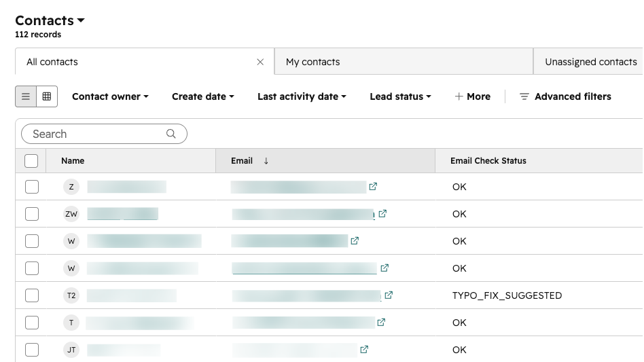Open external link icon in Z row
The width and height of the screenshot is (644, 362).
[373, 187]
